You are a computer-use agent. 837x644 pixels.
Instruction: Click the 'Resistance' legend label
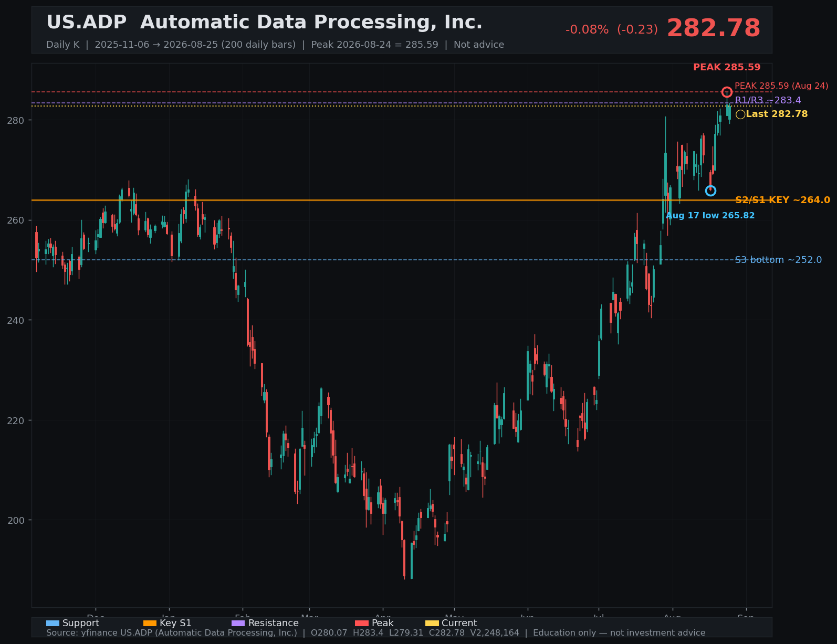coord(273,623)
